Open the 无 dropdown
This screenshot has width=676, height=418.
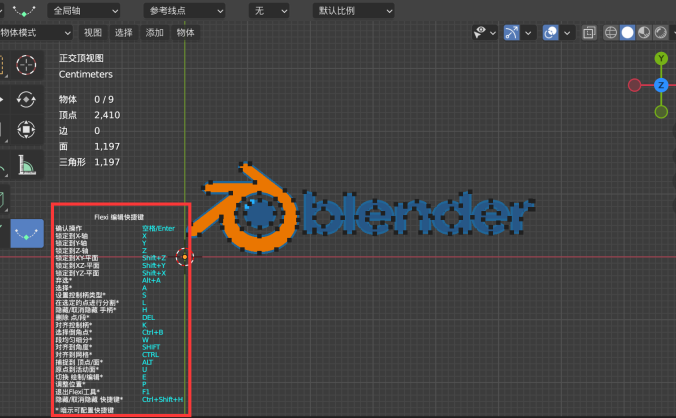coord(269,11)
